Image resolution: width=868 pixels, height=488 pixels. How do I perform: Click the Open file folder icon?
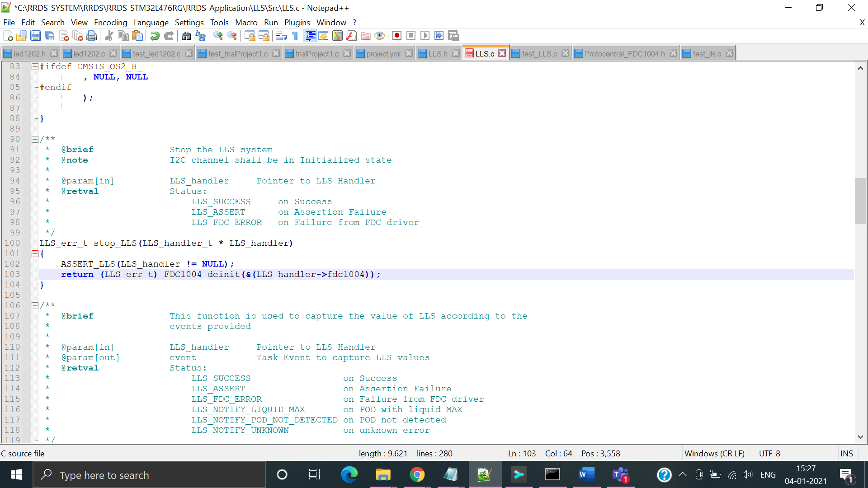click(x=21, y=36)
